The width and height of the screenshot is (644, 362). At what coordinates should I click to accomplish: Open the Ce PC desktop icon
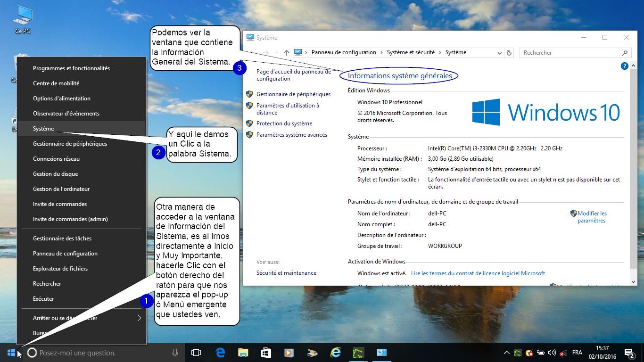tap(23, 20)
